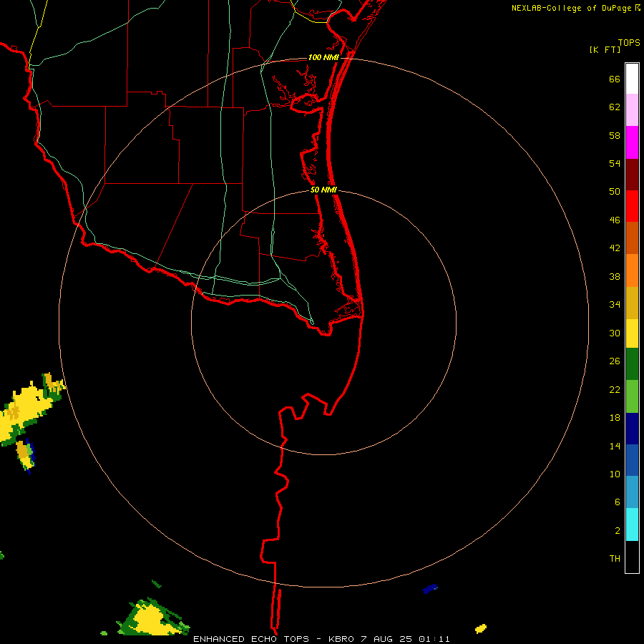The image size is (644, 644).
Task: Select the sky blue legend swatch
Action: pyautogui.click(x=632, y=492)
